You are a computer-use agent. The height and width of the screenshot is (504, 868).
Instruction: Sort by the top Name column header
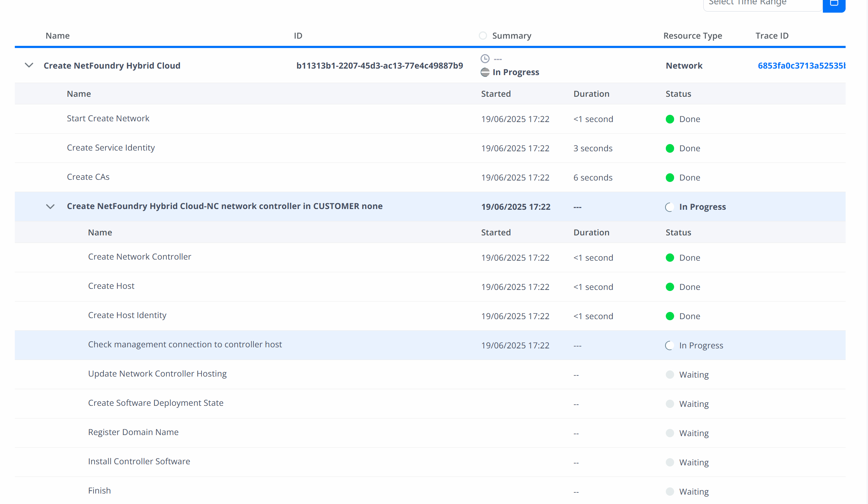57,36
